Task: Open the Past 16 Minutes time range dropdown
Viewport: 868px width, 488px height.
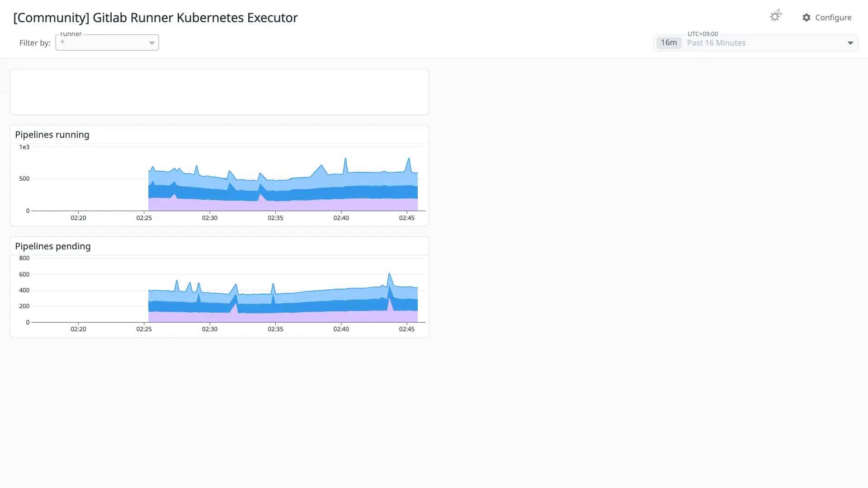Action: 755,43
